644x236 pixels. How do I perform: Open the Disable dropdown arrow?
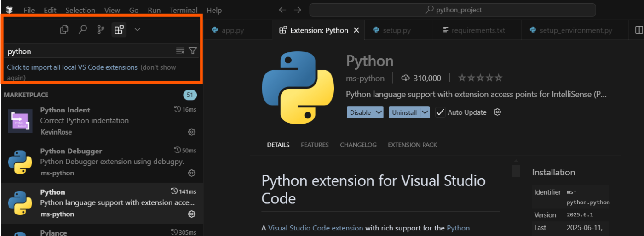[x=379, y=112]
